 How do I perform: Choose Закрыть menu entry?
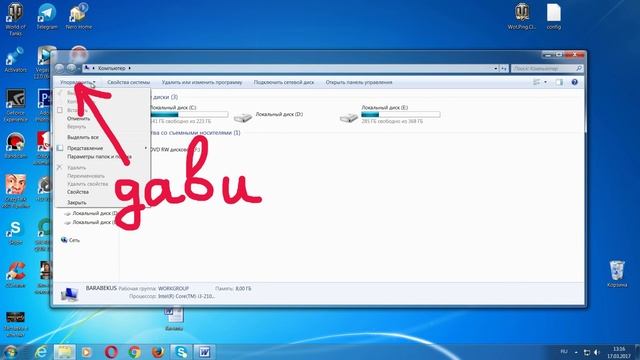click(77, 202)
